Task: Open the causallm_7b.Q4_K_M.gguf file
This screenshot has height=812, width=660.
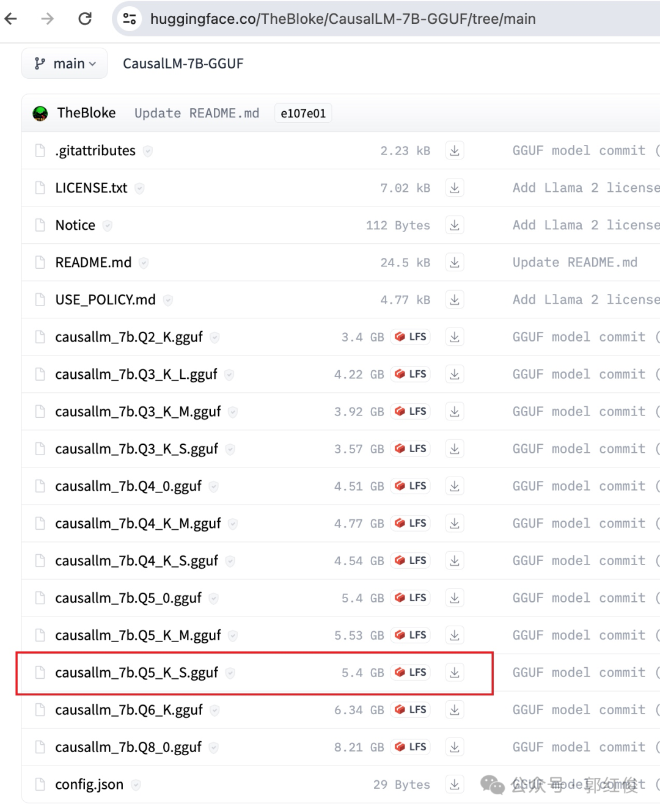Action: (137, 524)
